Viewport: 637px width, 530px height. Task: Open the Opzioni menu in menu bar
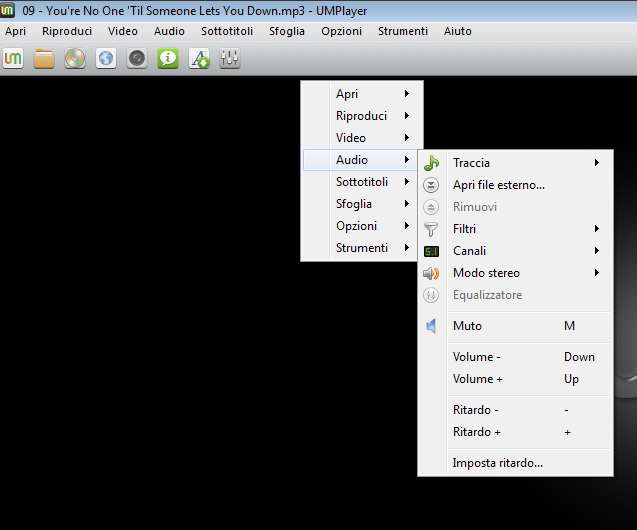[342, 31]
